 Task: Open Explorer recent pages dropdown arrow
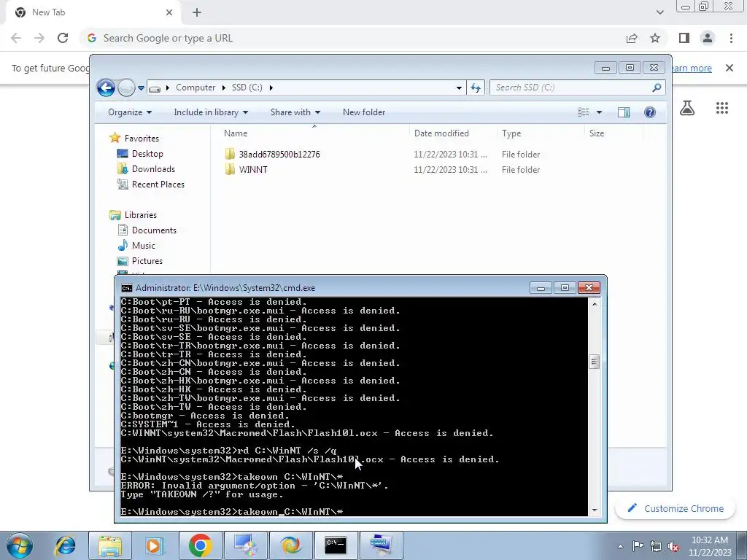(141, 88)
